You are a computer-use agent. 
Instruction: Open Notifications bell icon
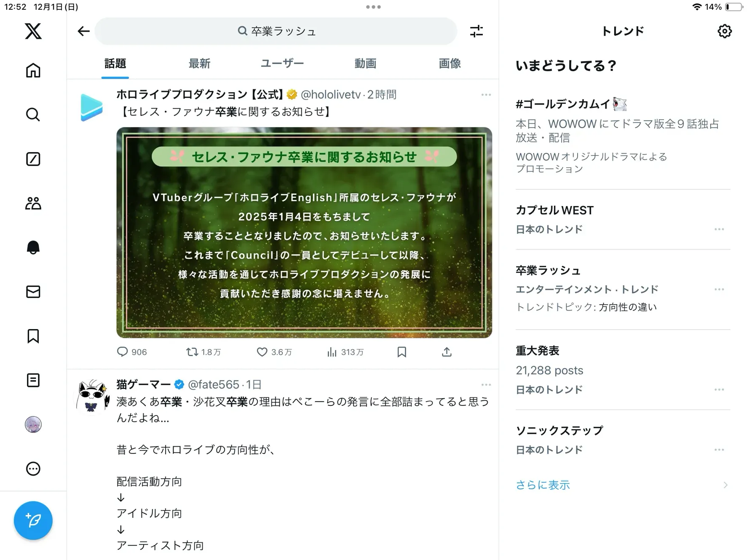click(x=33, y=247)
